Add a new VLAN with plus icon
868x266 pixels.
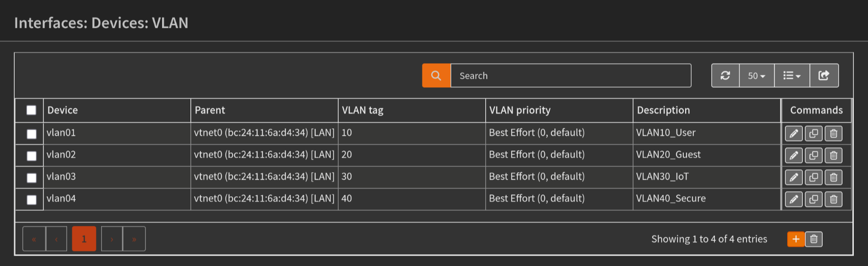[x=796, y=239]
